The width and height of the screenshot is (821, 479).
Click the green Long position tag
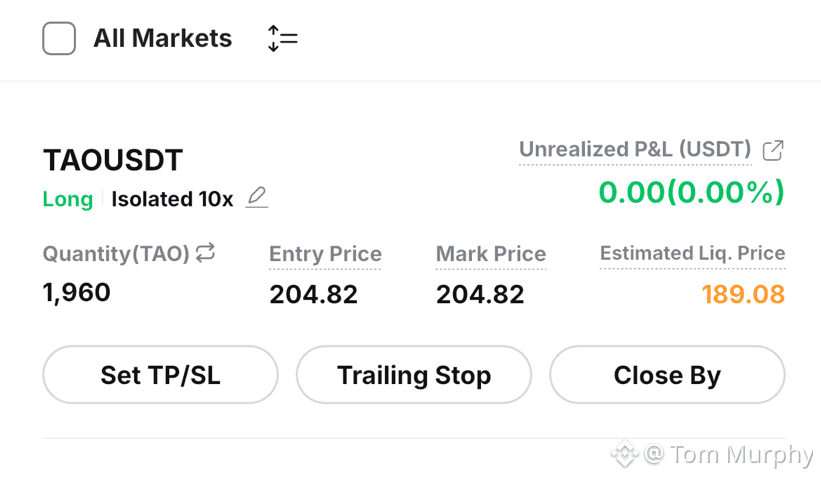[x=68, y=199]
